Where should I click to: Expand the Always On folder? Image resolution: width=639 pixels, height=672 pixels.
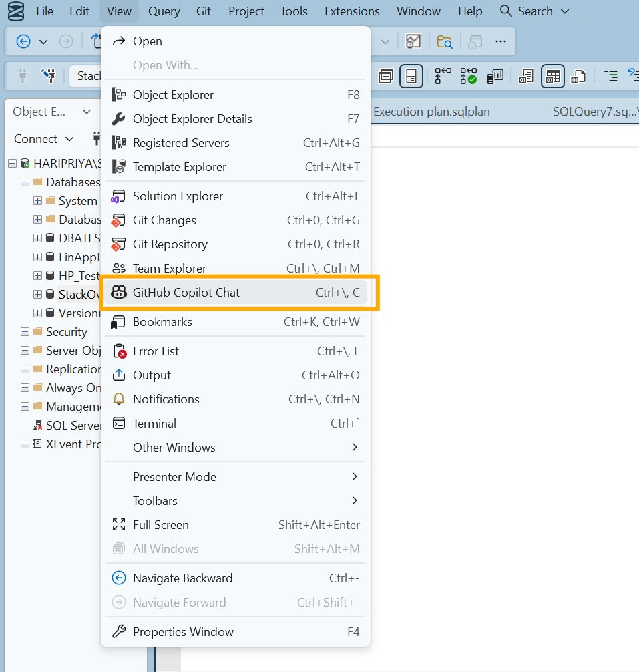tap(25, 388)
